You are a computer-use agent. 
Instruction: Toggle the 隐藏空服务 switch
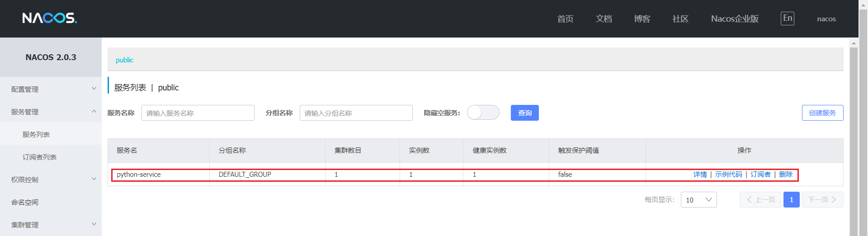coord(483,113)
